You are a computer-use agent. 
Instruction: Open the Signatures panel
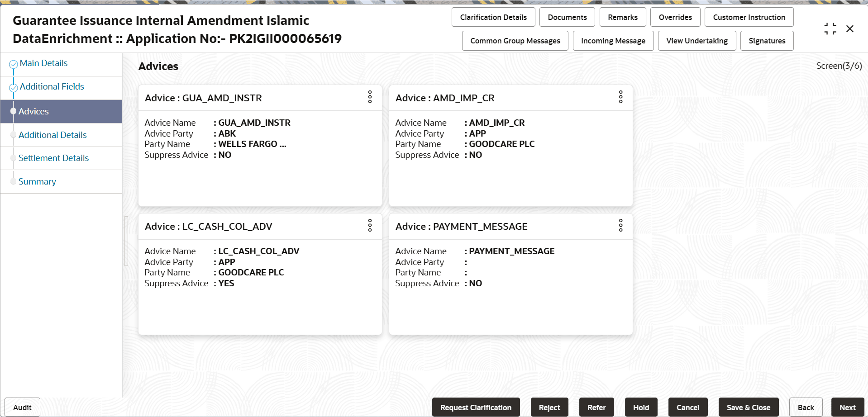767,41
